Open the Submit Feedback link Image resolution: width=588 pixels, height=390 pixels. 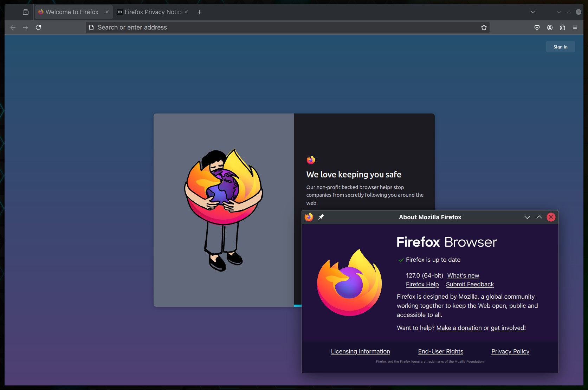pyautogui.click(x=470, y=284)
